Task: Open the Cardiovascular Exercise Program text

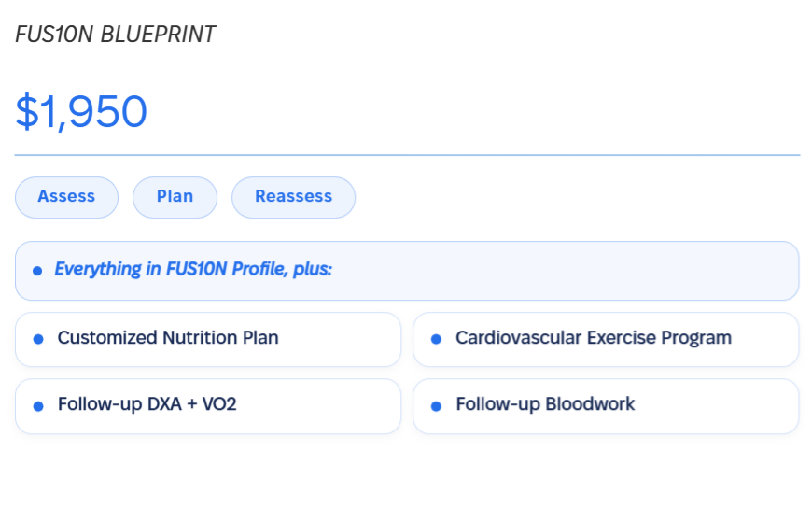Action: [594, 337]
